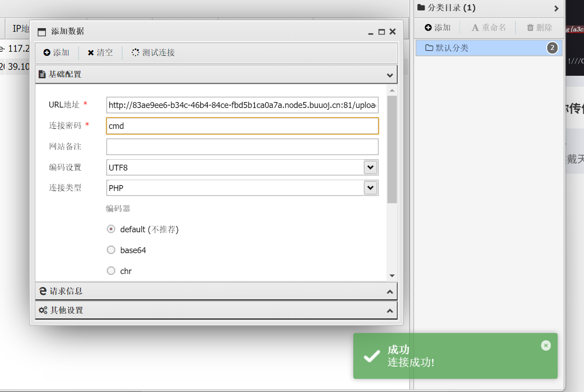584x392 pixels.
Task: Expand the 请求信息 section
Action: tap(389, 292)
